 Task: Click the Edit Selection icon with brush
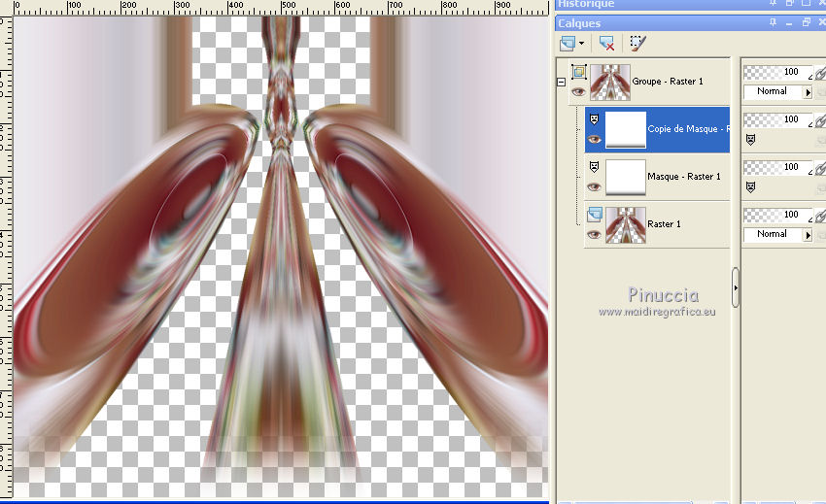click(x=637, y=43)
